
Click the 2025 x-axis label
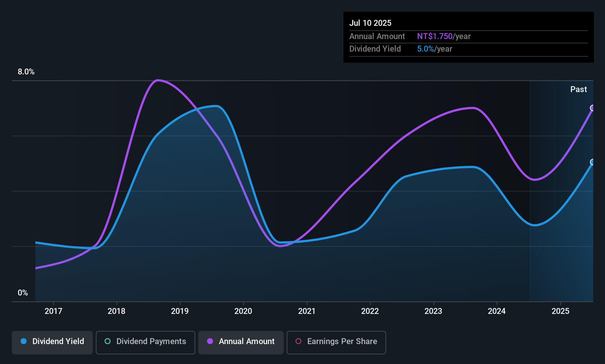(560, 311)
